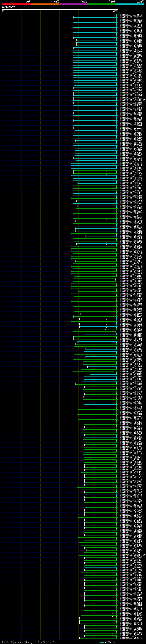Select the UniRef100_B9G6T1 label
146x644 pixels.
pyautogui.click(x=131, y=163)
